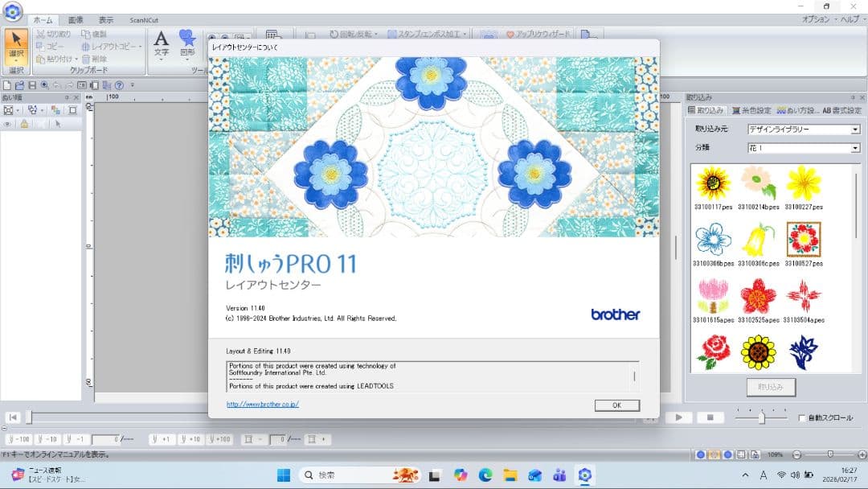Switch to ScanNCut ribbon tab
Viewport: 868px width, 489px height.
point(144,20)
